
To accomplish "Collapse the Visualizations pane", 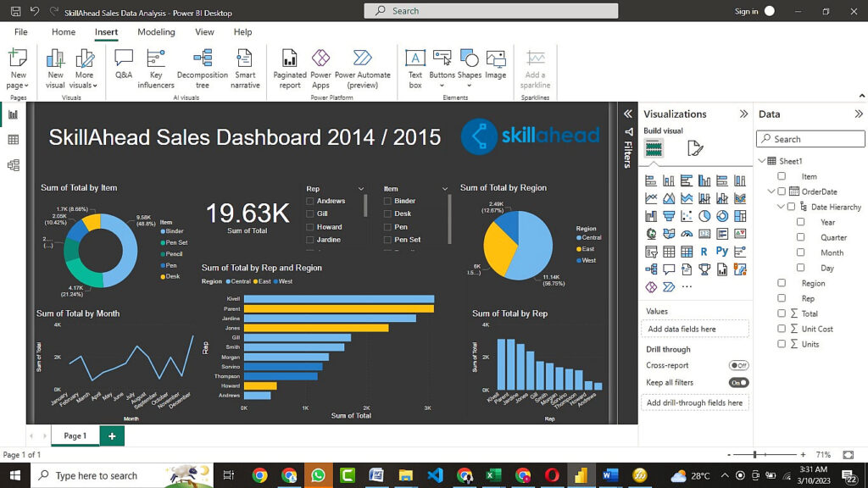I will (x=743, y=114).
